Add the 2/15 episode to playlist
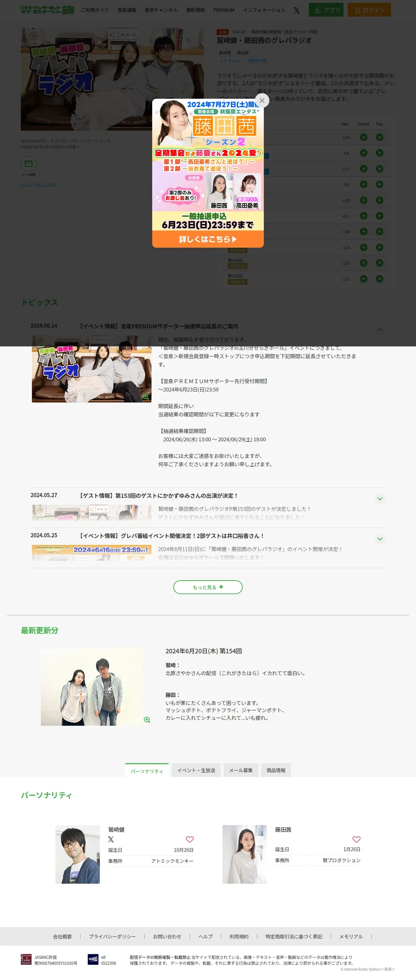Screen dimensions: 416x980 tap(363, 279)
